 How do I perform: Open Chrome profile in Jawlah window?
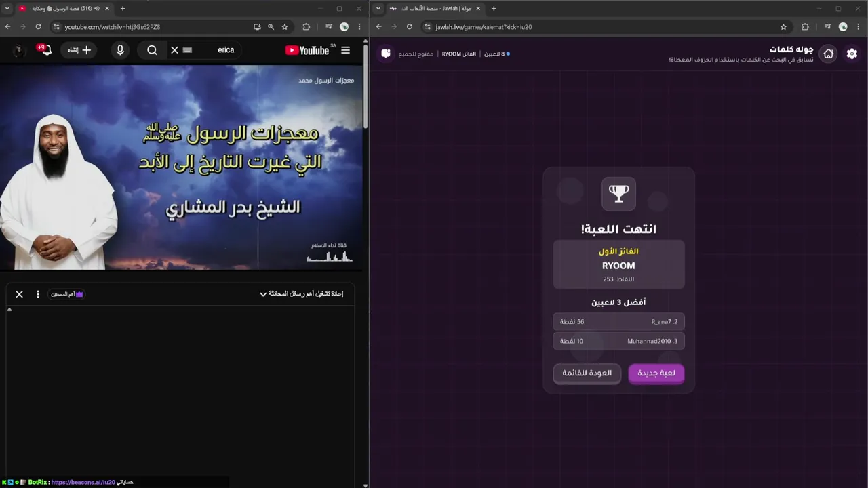pyautogui.click(x=843, y=27)
